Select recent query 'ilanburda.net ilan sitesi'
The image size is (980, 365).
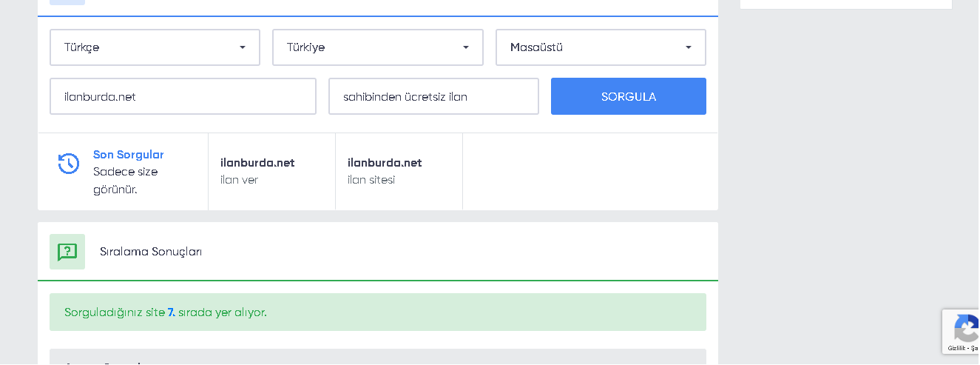click(399, 171)
